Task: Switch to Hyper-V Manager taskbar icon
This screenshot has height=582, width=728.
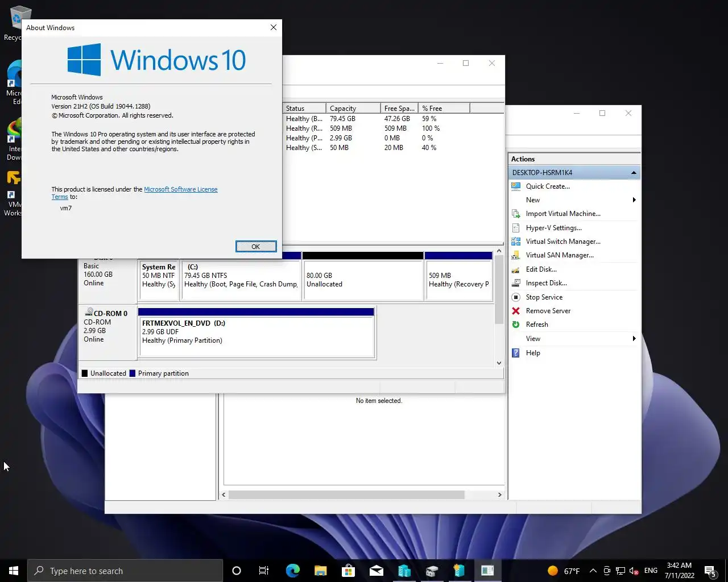Action: pos(404,571)
